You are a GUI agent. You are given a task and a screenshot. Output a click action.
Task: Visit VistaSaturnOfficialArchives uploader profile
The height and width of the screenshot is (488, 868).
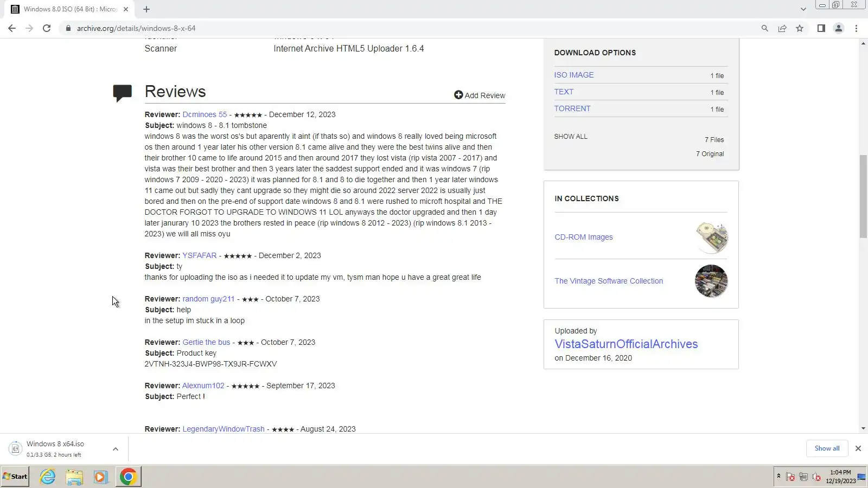pyautogui.click(x=626, y=344)
